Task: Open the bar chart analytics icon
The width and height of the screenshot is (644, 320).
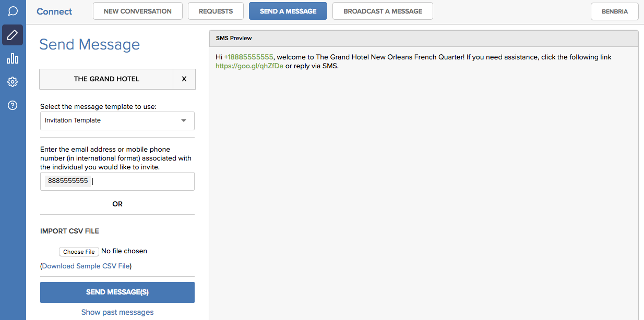Action: pyautogui.click(x=13, y=58)
